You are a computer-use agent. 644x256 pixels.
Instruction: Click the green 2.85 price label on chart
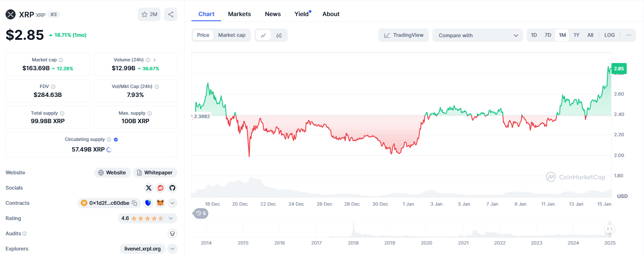coord(619,69)
